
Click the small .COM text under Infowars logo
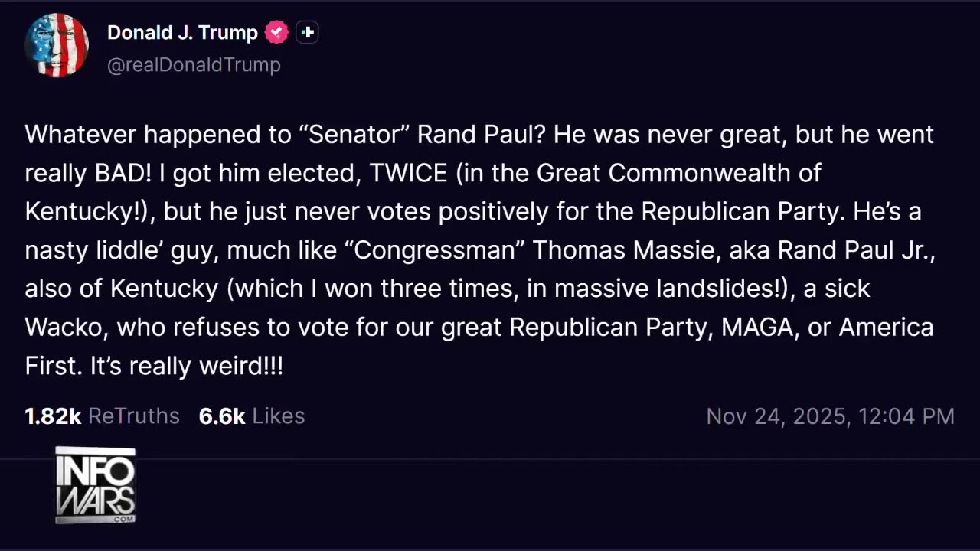(x=121, y=519)
